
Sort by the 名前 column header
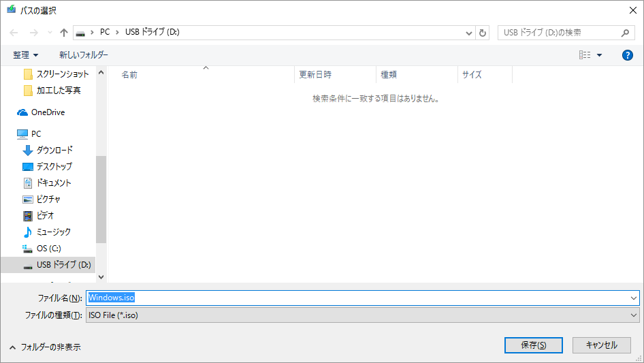click(x=200, y=75)
